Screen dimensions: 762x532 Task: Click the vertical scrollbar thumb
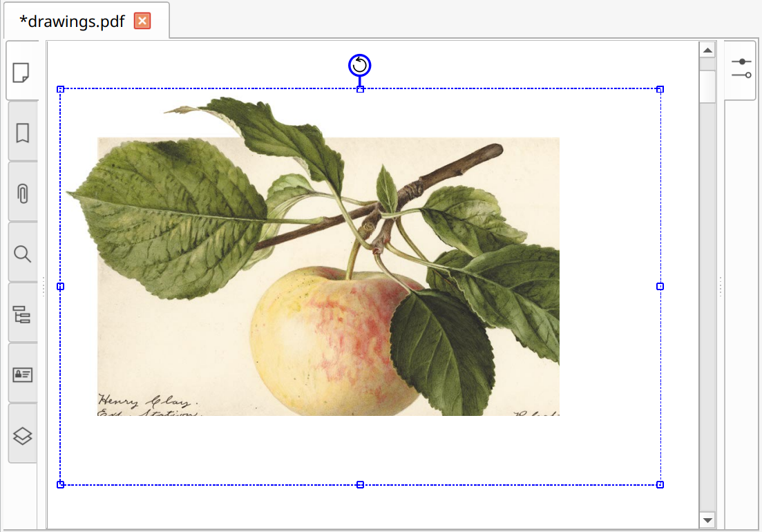(707, 86)
